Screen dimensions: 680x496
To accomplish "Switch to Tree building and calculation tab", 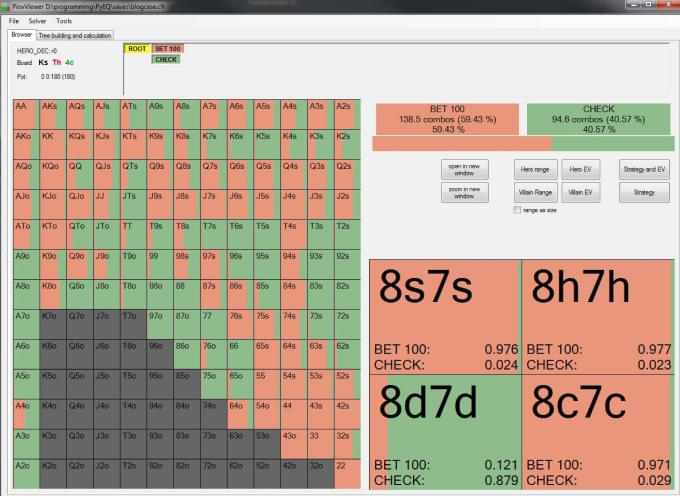I will [x=75, y=35].
